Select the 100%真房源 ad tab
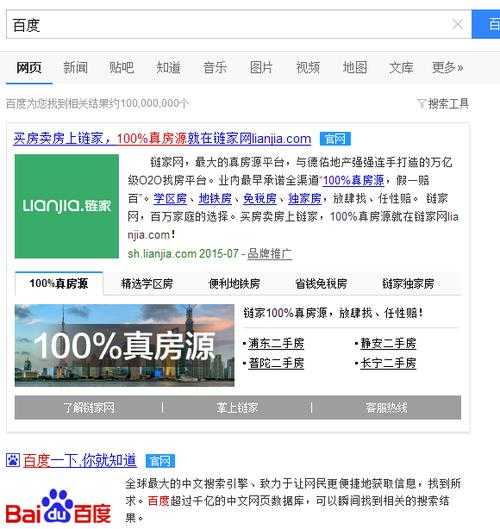The height and width of the screenshot is (529, 500). (59, 283)
